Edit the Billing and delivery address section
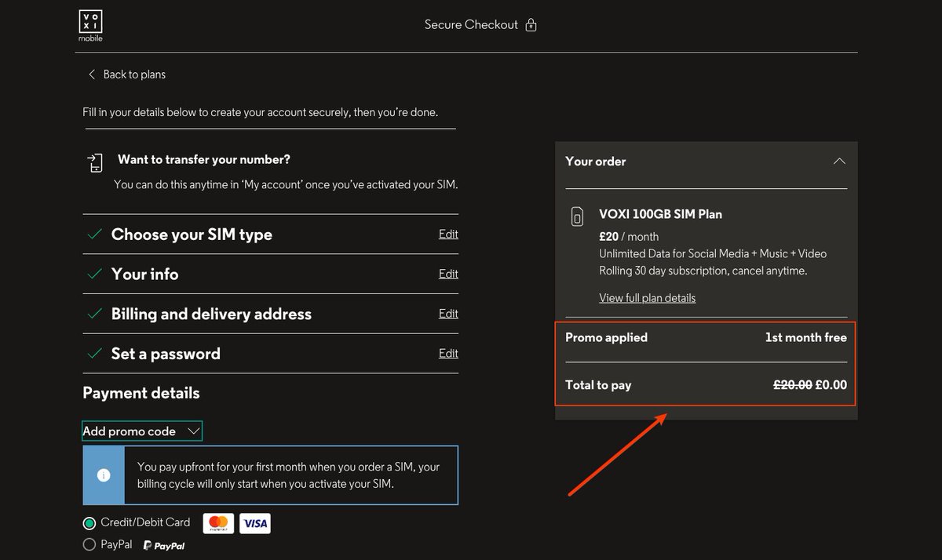The image size is (942, 560). [448, 313]
